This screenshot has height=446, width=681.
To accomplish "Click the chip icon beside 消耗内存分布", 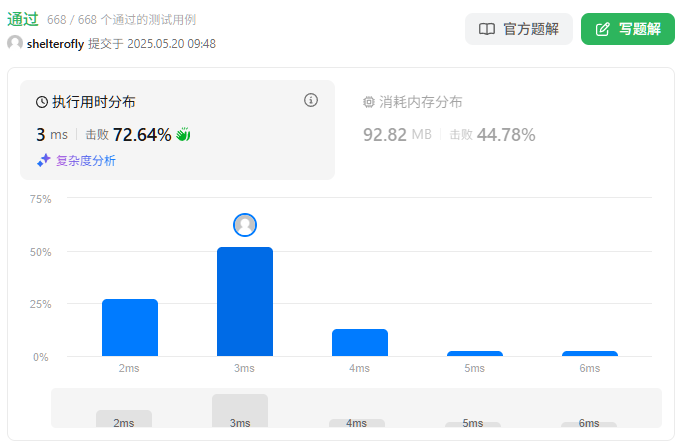I will coord(368,102).
